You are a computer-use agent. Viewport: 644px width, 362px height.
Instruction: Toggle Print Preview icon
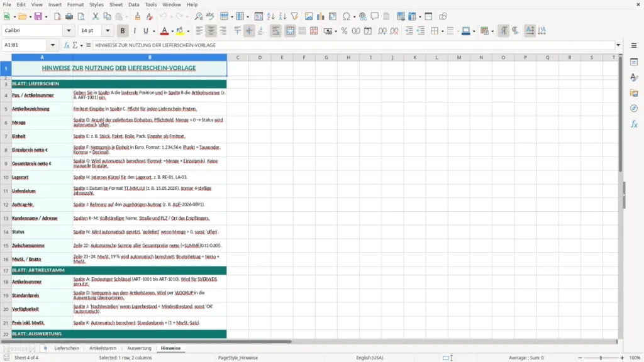[81, 16]
